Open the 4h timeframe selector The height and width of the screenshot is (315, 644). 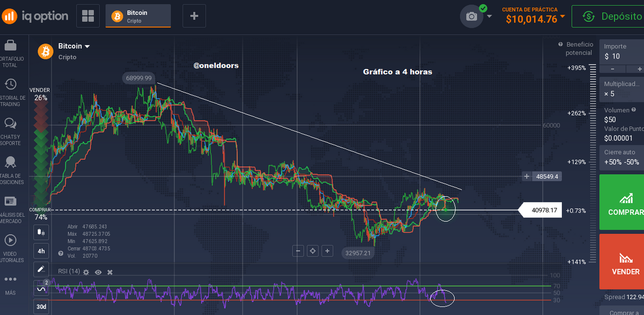tap(41, 251)
